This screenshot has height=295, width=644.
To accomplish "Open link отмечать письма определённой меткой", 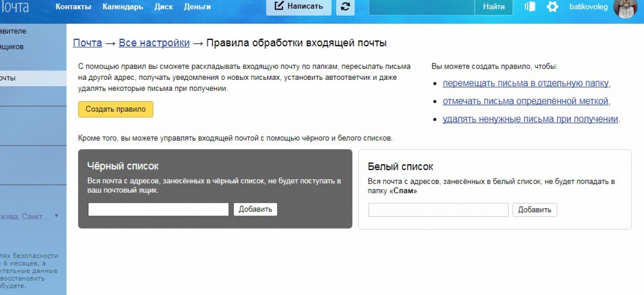I will (x=526, y=101).
